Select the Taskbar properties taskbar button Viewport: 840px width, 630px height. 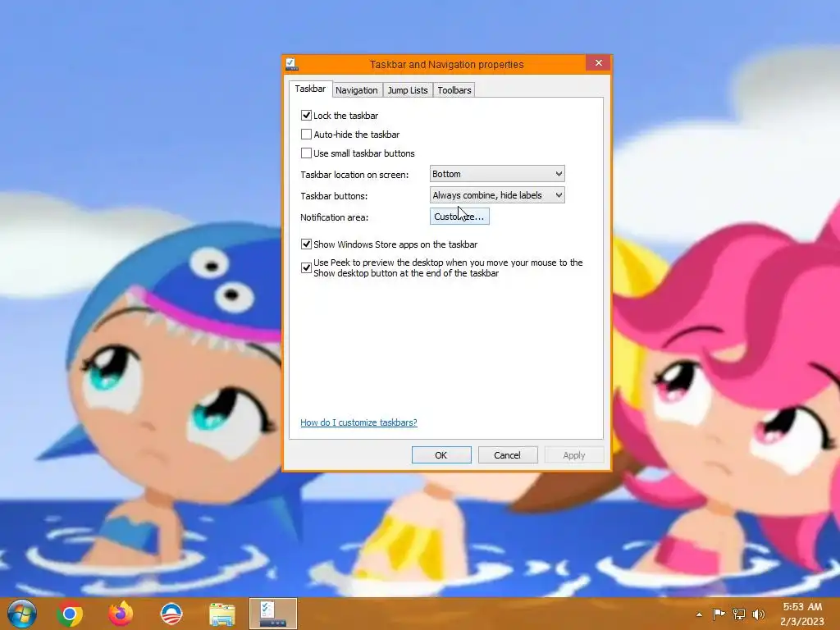(273, 614)
